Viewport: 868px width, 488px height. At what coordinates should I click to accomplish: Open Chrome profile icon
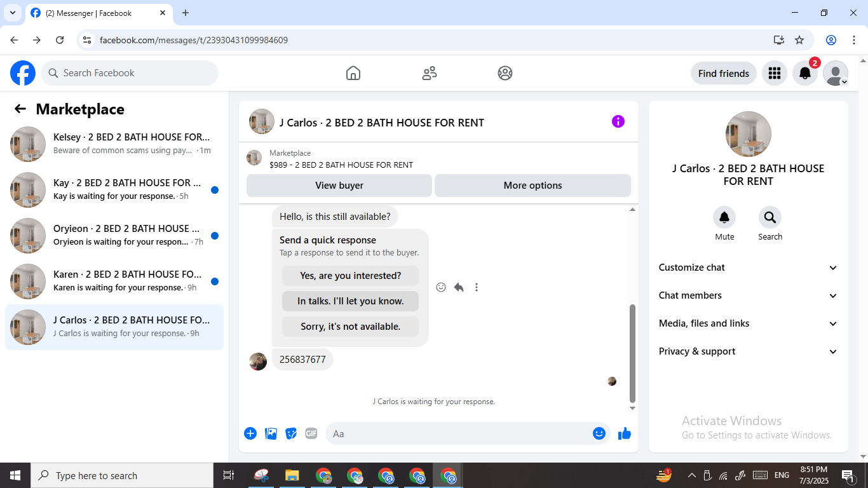click(x=831, y=40)
